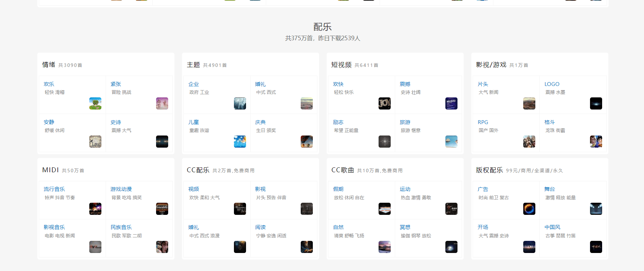Open the 影视音乐 category link
The height and width of the screenshot is (271, 644).
(54, 227)
